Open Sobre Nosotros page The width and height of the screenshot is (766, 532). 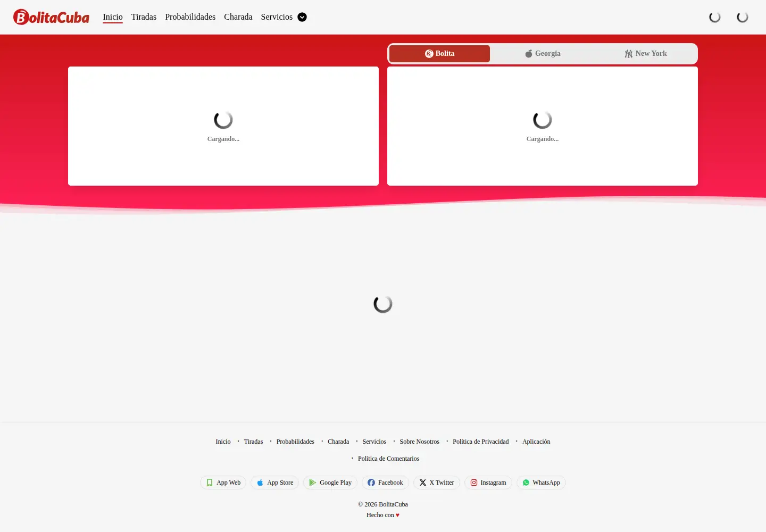(x=420, y=442)
